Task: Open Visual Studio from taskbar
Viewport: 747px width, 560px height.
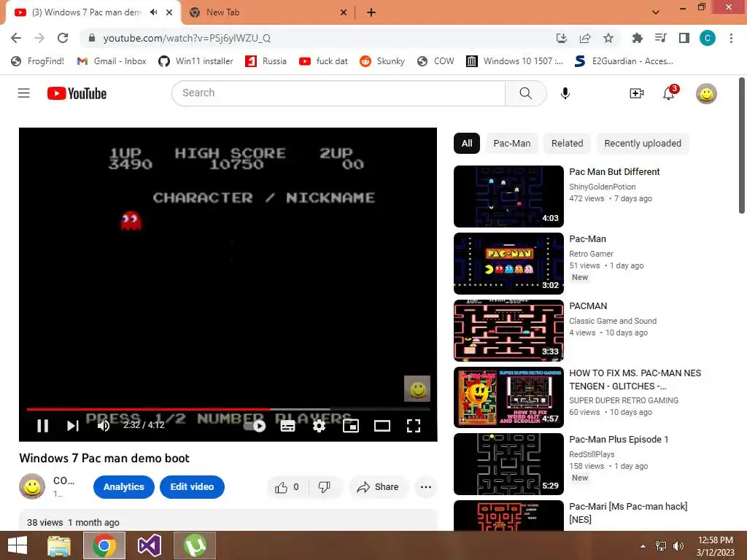Action: 150,545
